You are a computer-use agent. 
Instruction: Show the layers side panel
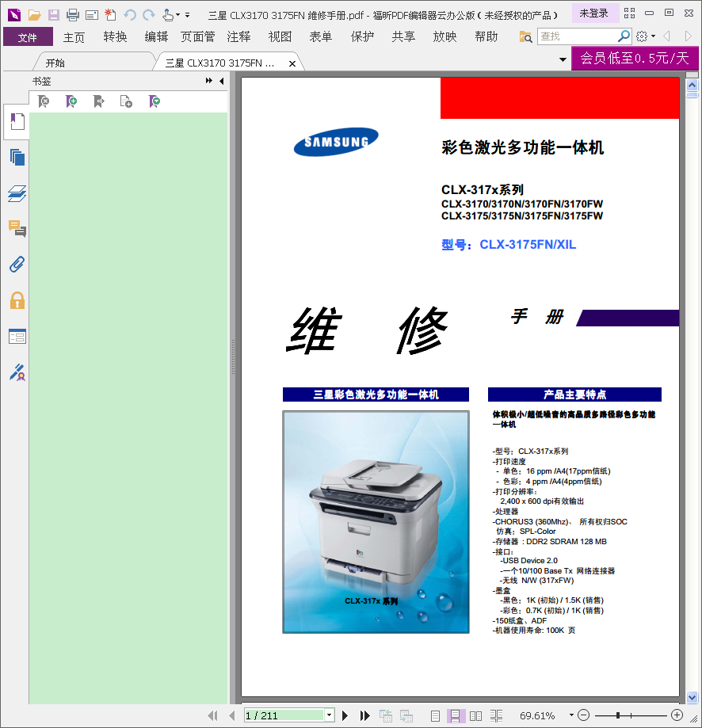tap(17, 193)
